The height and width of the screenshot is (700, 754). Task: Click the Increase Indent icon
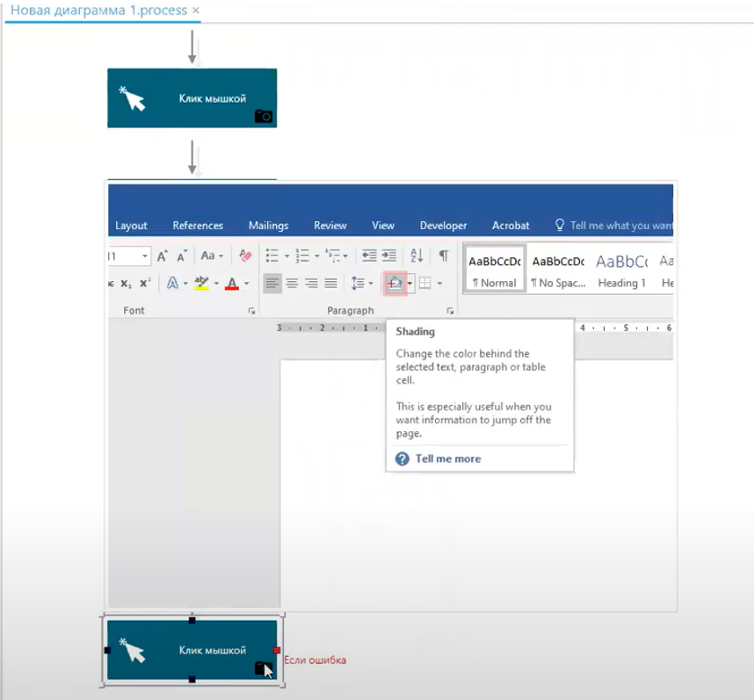coord(389,256)
